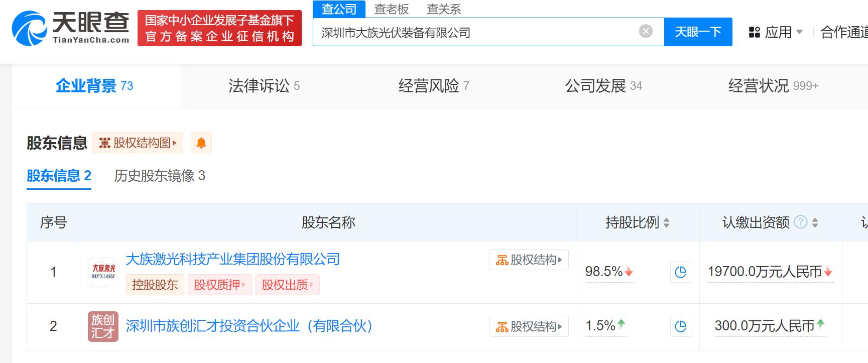Expand 股权结构 for 深圳市族创汇才投资
The width and height of the screenshot is (868, 363).
click(529, 326)
